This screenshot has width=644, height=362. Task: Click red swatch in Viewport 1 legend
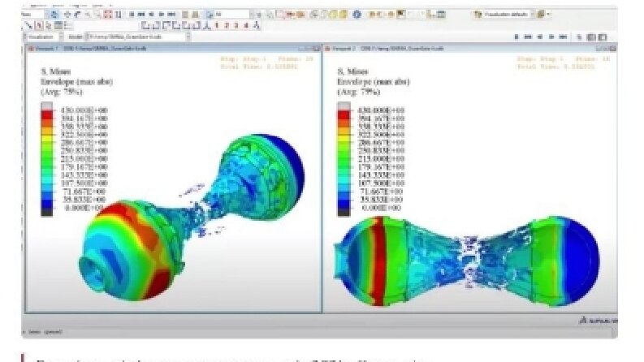pos(46,114)
